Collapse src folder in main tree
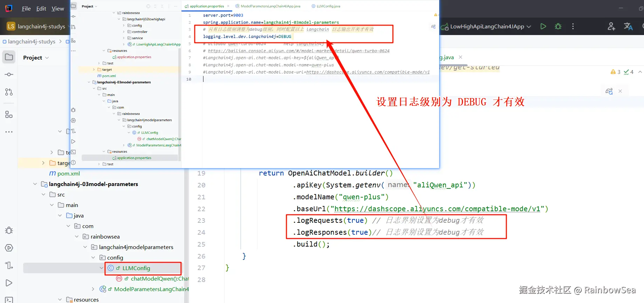 (x=43, y=194)
